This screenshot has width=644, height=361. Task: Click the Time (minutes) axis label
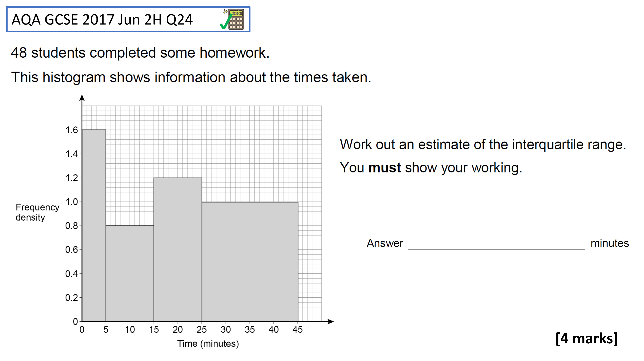coord(208,344)
